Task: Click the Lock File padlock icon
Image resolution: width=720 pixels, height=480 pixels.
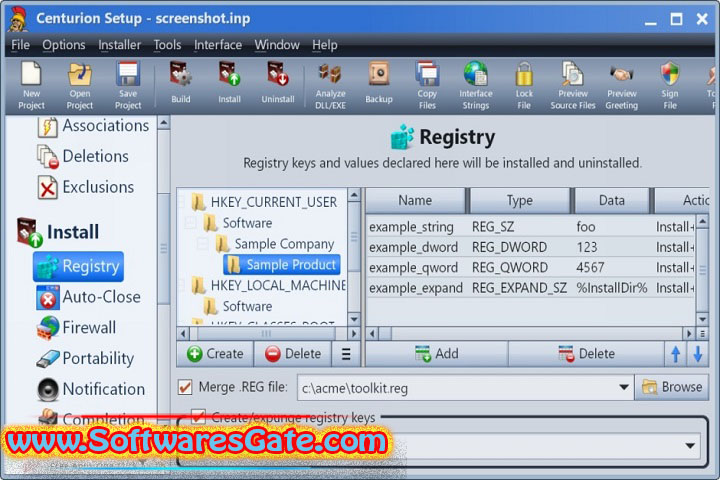Action: click(524, 86)
